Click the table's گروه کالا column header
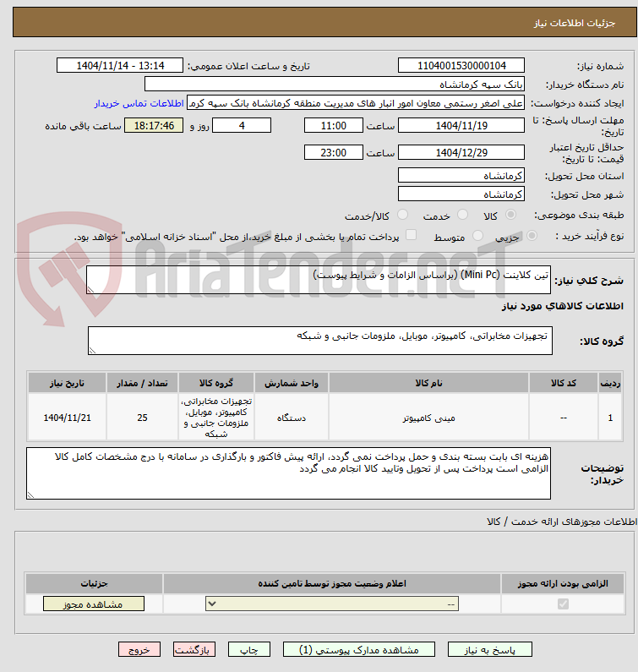This screenshot has height=672, width=638. pyautogui.click(x=216, y=383)
